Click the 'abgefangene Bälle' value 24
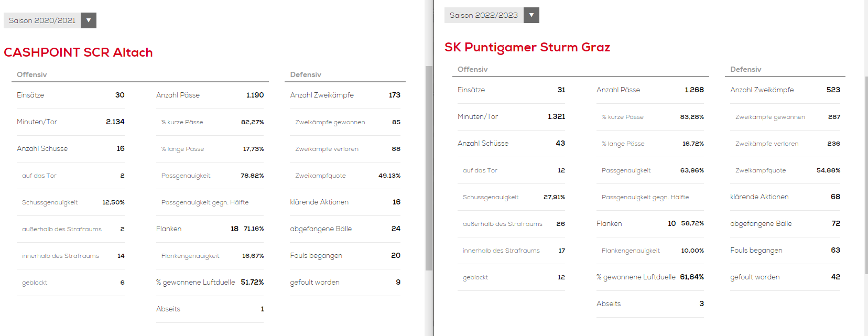 396,229
